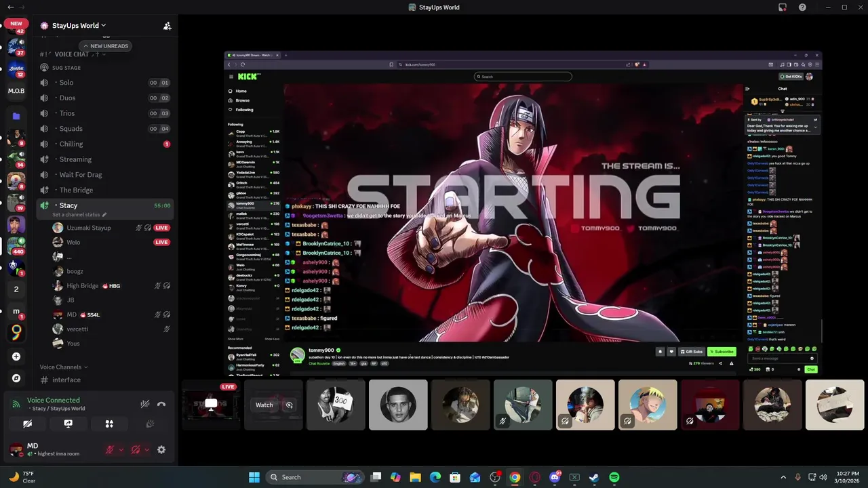Open Windows Start menu

[x=254, y=477]
